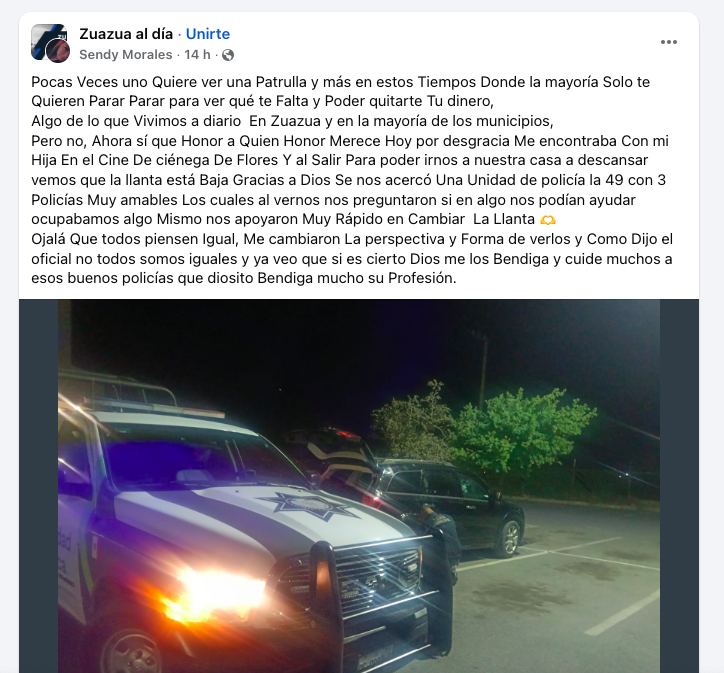The height and width of the screenshot is (673, 724).
Task: Open the patrol truck photo in viewer
Action: [x=359, y=486]
